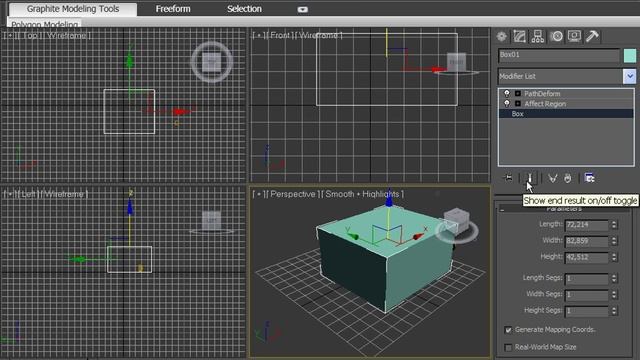Click Make Unique icon below stack
640x360 pixels.
pyautogui.click(x=552, y=178)
